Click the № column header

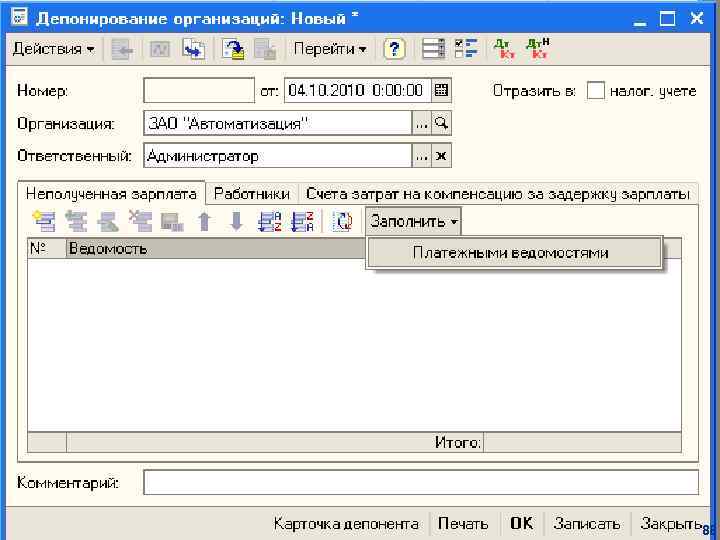click(47, 248)
